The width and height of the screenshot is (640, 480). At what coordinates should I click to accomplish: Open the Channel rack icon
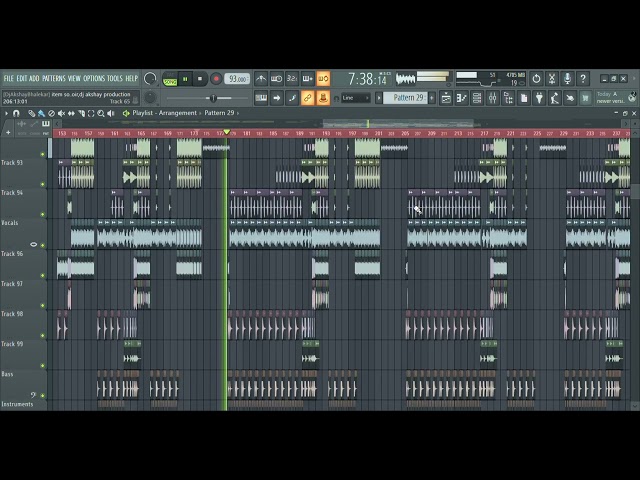[477, 98]
